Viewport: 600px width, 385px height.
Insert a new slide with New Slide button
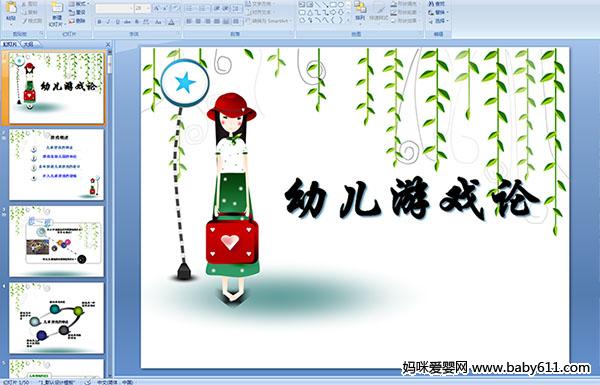57,15
